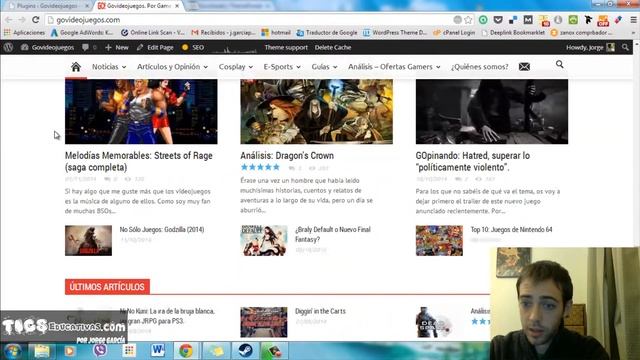Click the Dragon's Crown featured image
The height and width of the screenshot is (360, 640).
pos(316,111)
